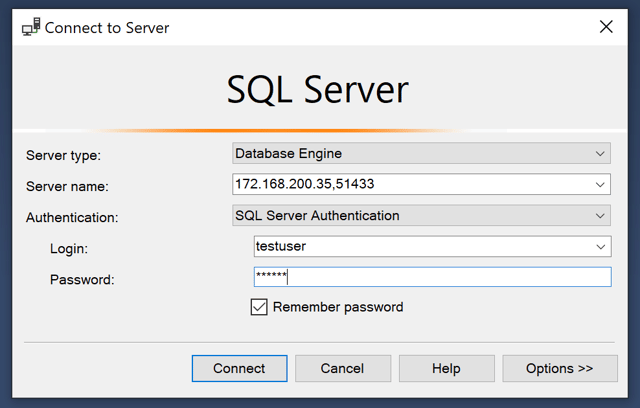
Task: Open the Server name dropdown arrow
Action: tap(600, 185)
